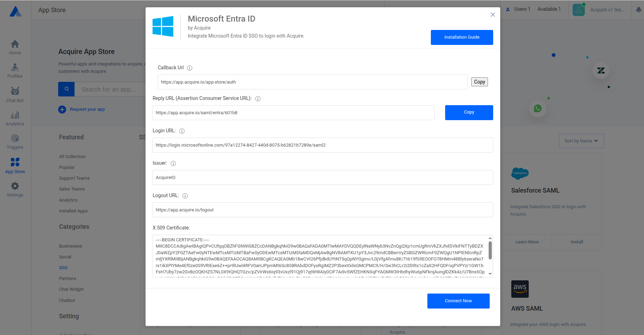The image size is (644, 335).
Task: Go to Profiles in the sidebar
Action: [x=15, y=71]
